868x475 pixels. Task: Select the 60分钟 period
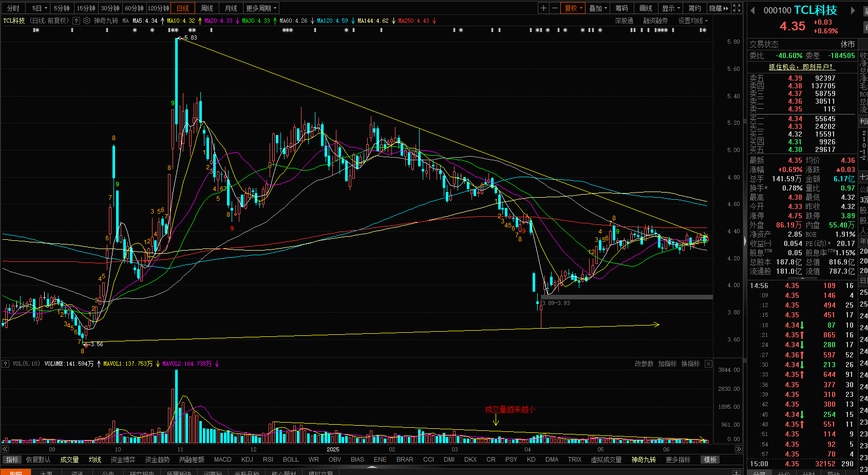pos(135,8)
